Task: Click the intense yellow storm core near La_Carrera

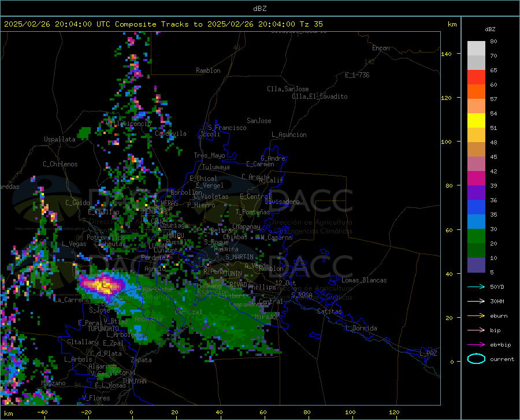Action: pos(102,285)
